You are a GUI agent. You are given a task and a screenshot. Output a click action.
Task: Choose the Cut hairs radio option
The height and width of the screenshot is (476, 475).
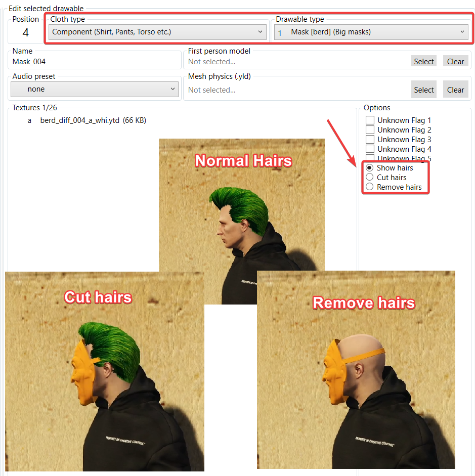(x=370, y=178)
